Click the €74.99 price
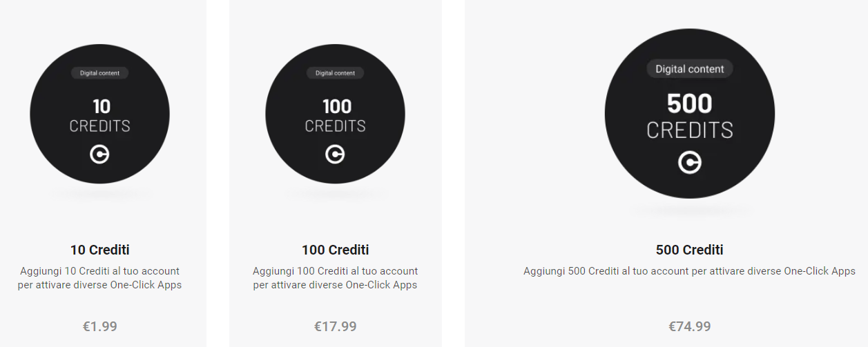The image size is (868, 347). click(689, 326)
